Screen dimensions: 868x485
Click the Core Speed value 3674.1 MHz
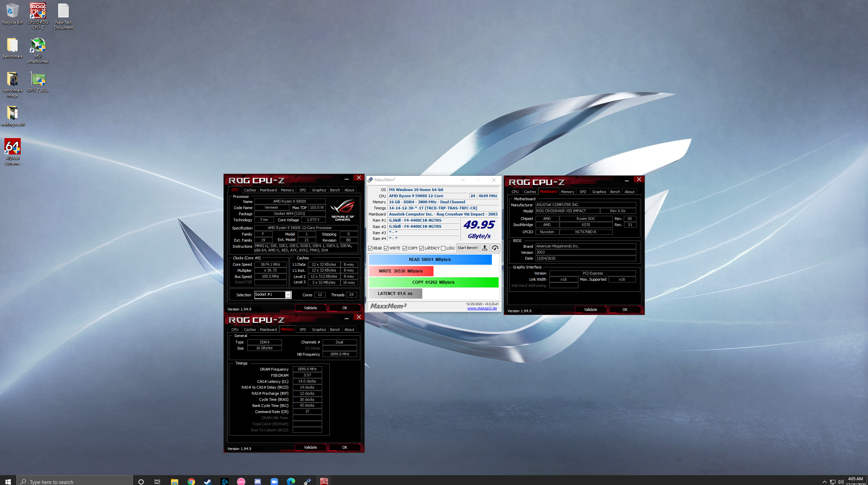270,264
